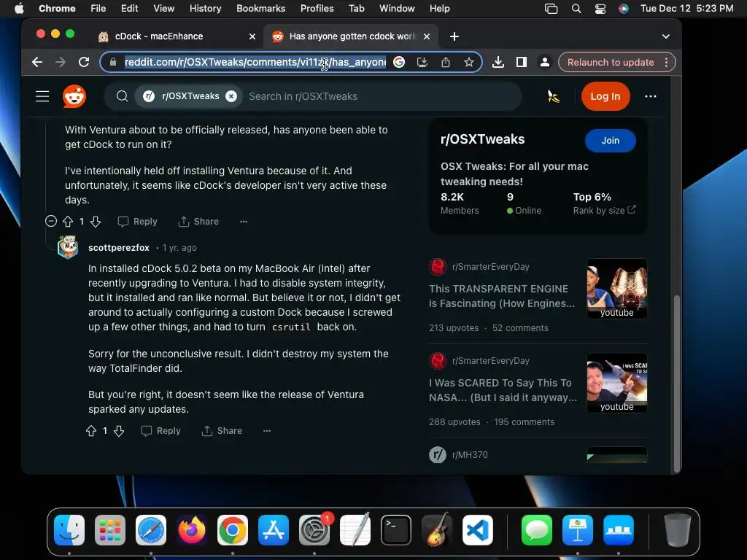Reply to the Ventura cDock question comment
This screenshot has width=747, height=560.
tap(137, 222)
